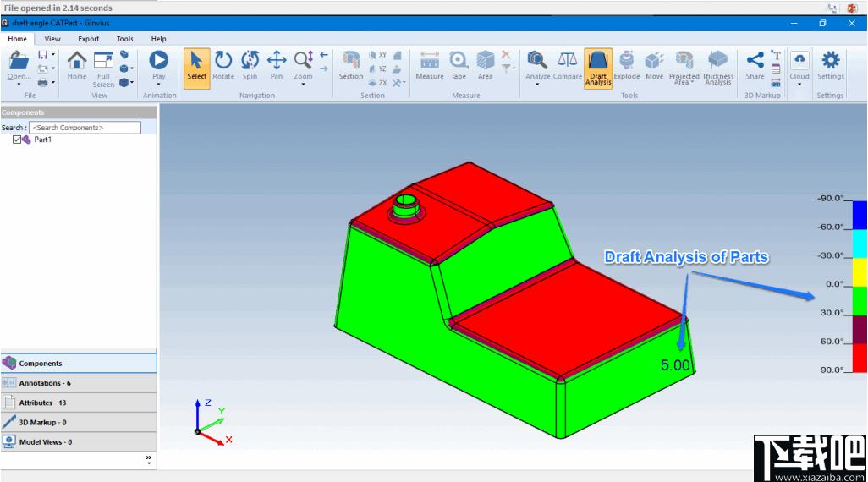Open the Explode tool
Viewport: 868px width, 482px height.
pos(627,66)
